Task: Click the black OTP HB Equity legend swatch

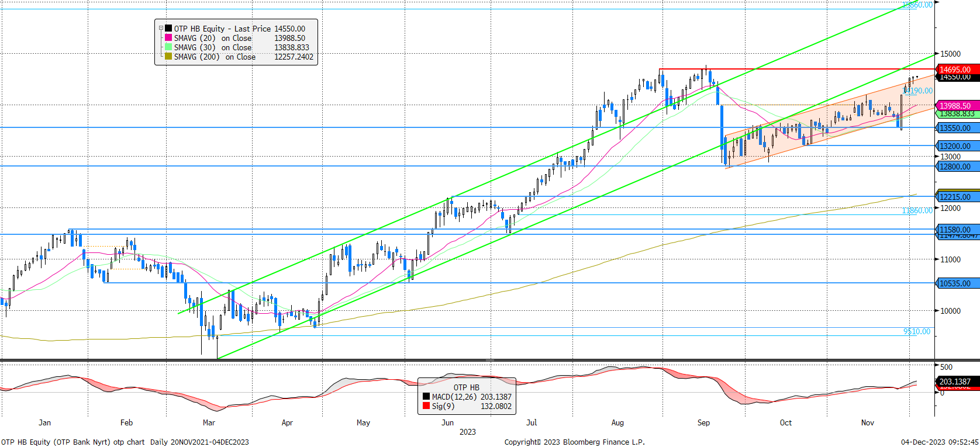Action: (x=168, y=28)
